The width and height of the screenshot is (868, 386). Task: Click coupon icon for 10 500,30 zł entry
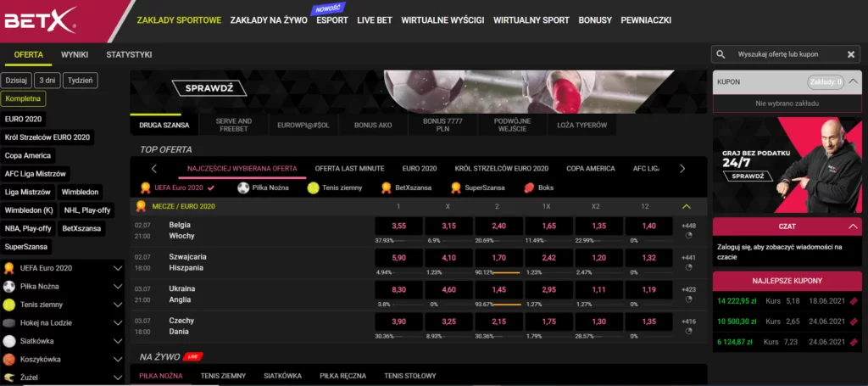point(854,322)
